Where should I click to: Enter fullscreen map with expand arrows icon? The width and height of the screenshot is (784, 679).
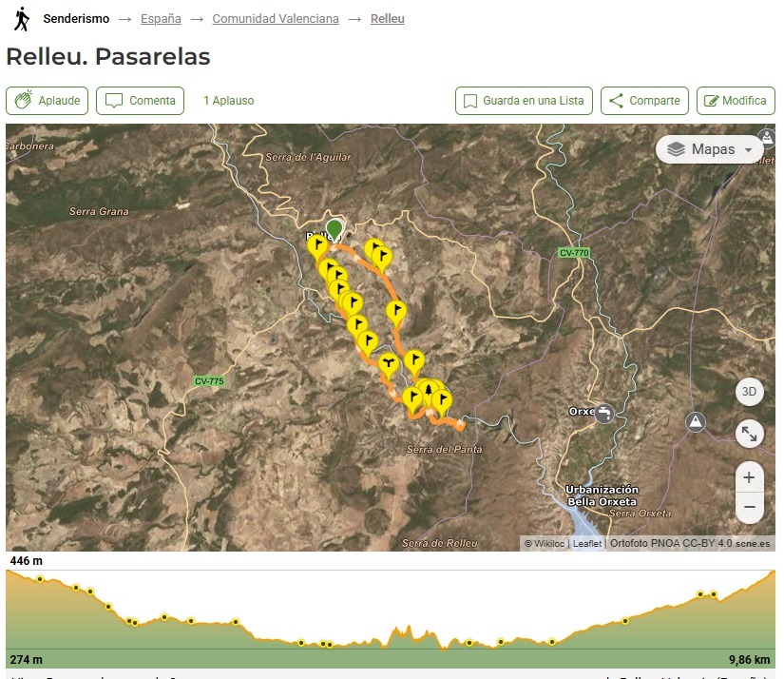[x=749, y=434]
